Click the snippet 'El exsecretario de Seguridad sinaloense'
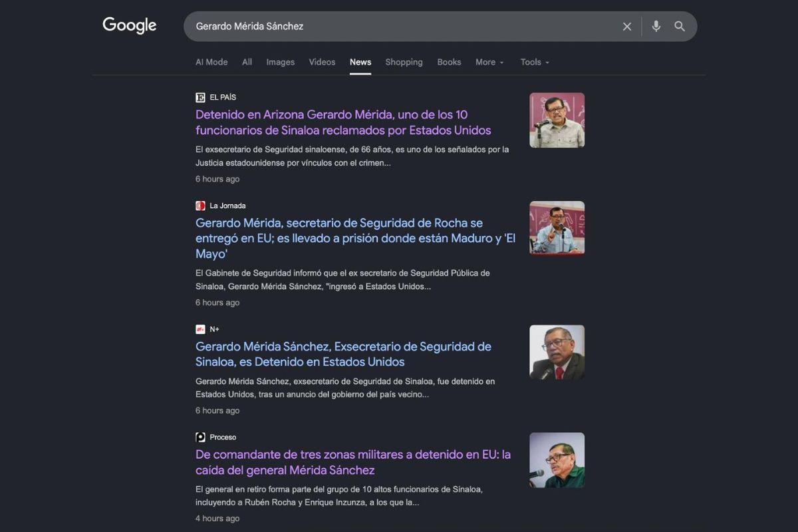The width and height of the screenshot is (798, 532). coord(352,156)
